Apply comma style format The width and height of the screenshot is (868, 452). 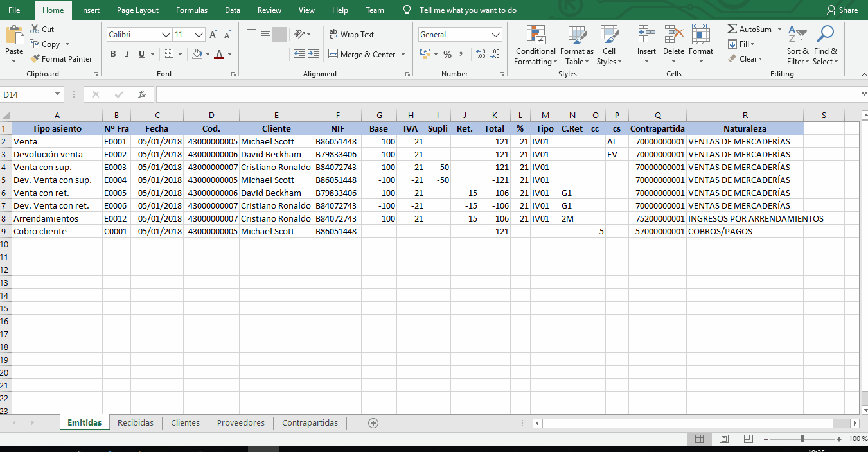[461, 54]
